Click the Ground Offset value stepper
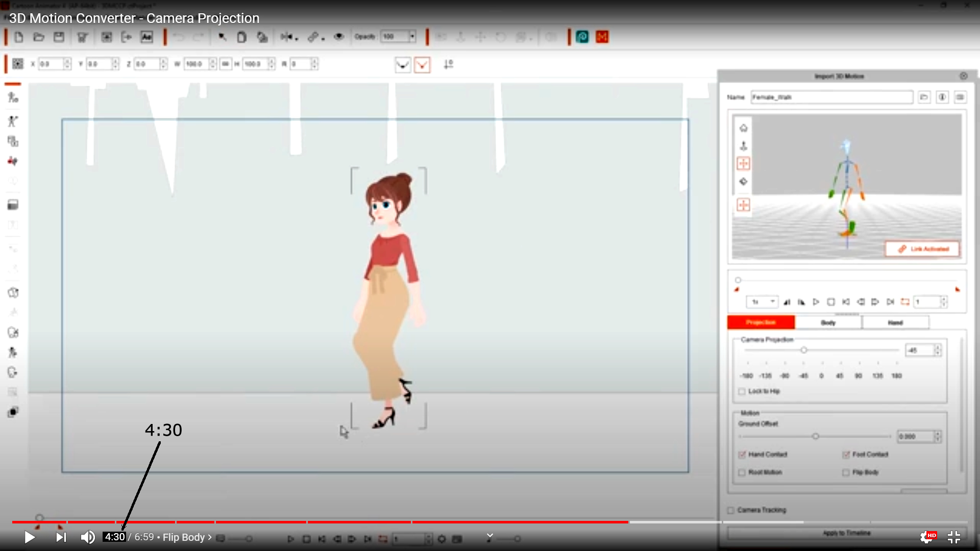The height and width of the screenshot is (551, 980). [937, 436]
